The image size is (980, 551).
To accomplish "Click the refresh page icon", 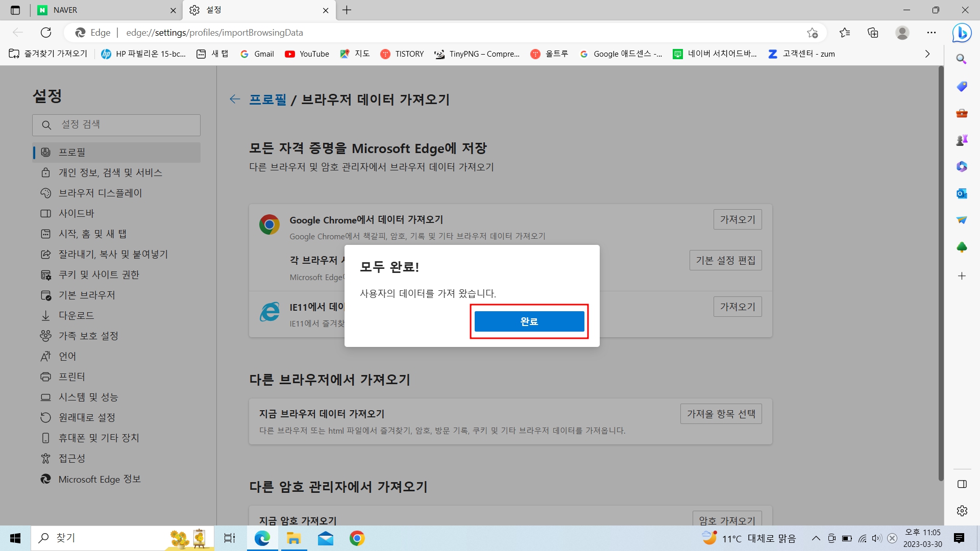I will click(46, 33).
